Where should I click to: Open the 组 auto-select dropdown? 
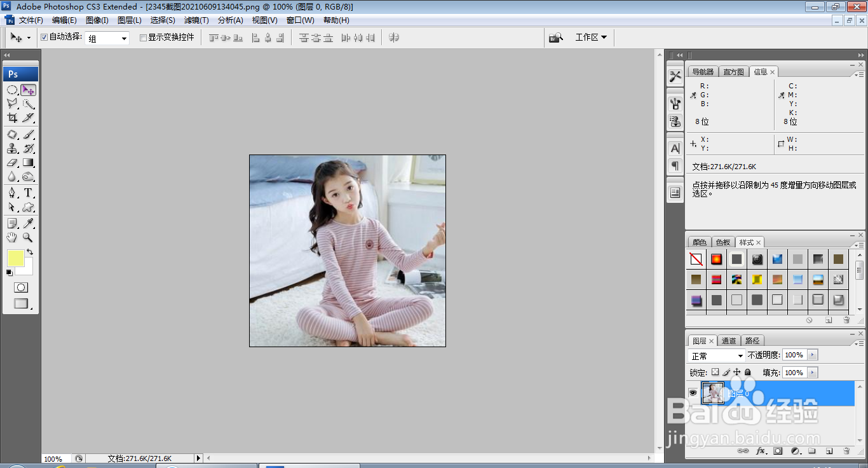[x=107, y=38]
